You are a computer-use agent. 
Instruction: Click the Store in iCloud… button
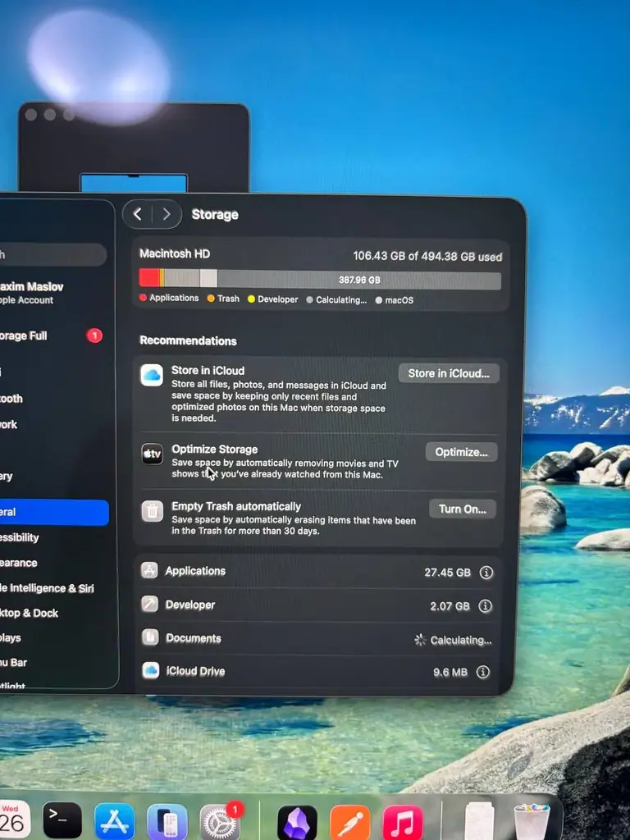click(449, 373)
